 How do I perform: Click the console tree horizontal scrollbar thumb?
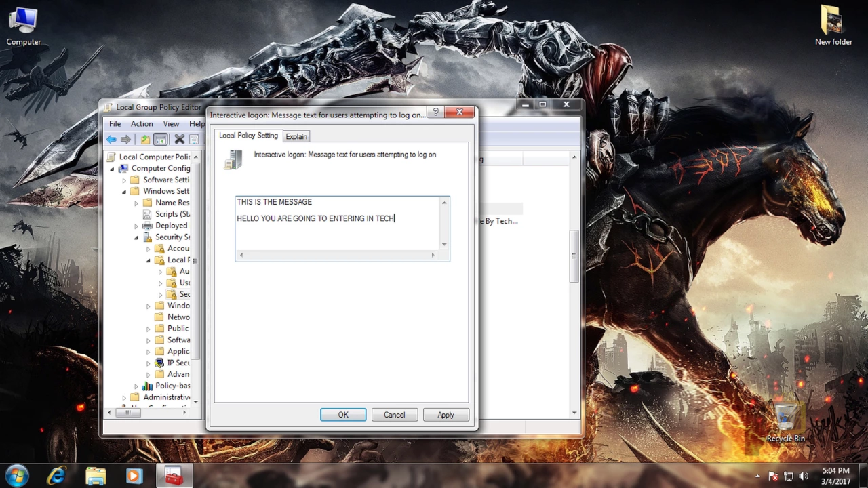click(127, 412)
